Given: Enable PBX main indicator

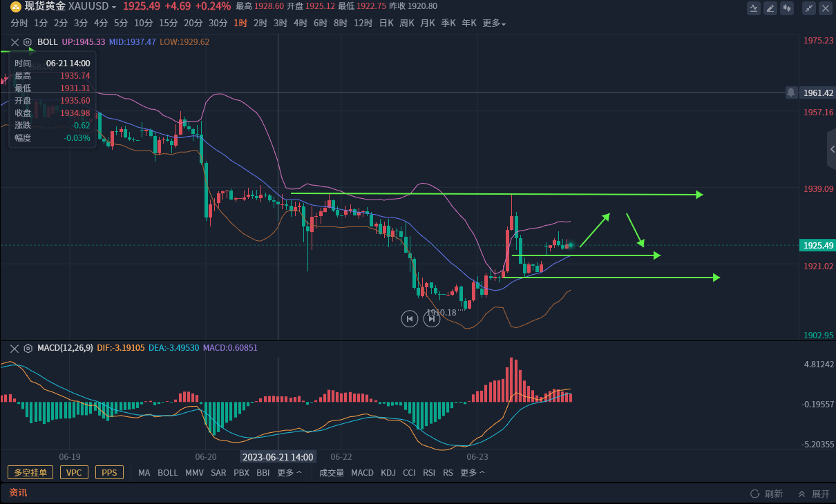Looking at the screenshot, I should point(241,473).
